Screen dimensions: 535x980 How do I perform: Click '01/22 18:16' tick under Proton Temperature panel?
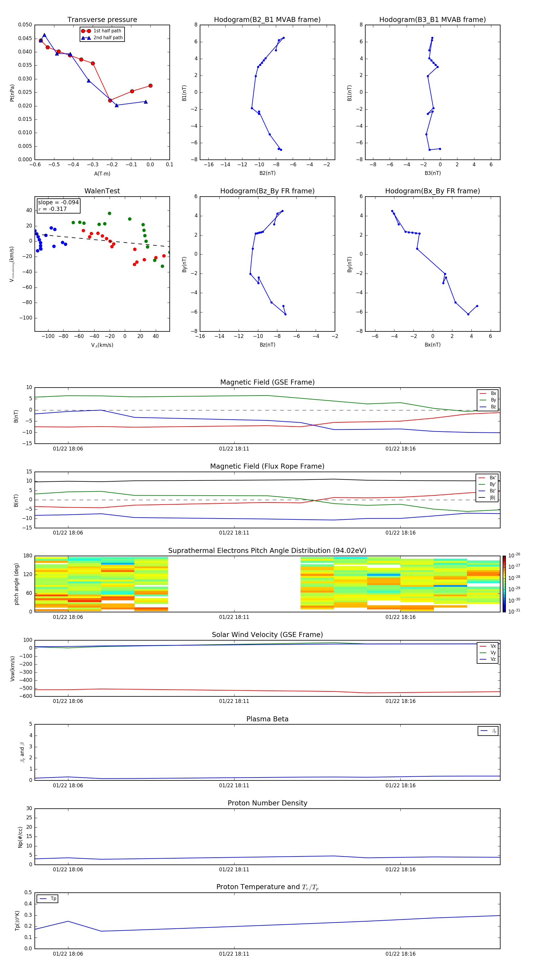point(400,954)
